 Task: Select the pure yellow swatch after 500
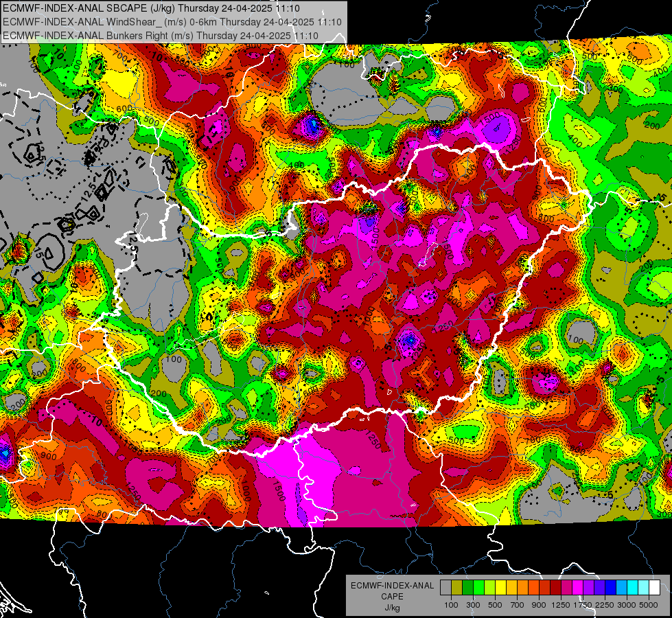(x=500, y=588)
